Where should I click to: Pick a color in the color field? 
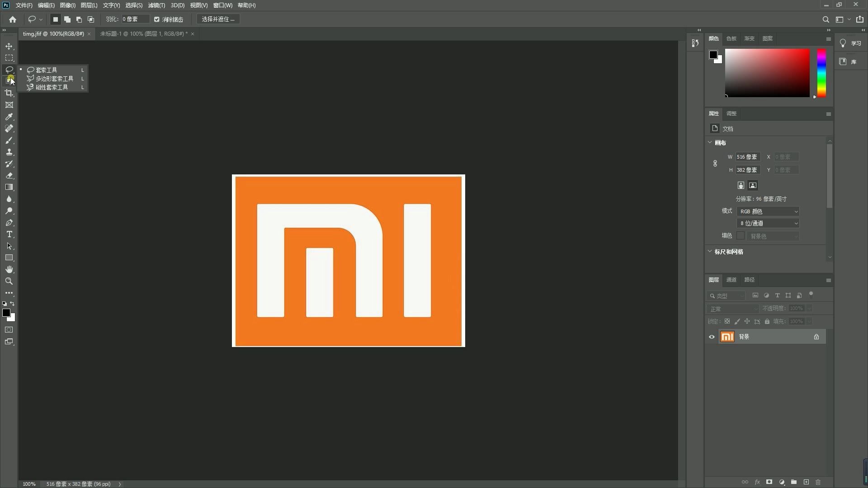pos(767,73)
